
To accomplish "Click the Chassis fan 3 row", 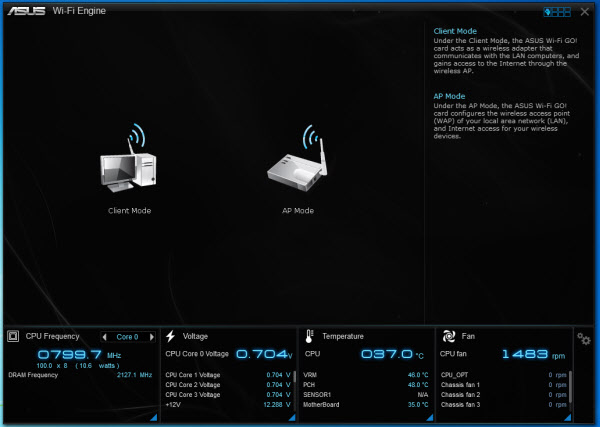I will point(504,405).
